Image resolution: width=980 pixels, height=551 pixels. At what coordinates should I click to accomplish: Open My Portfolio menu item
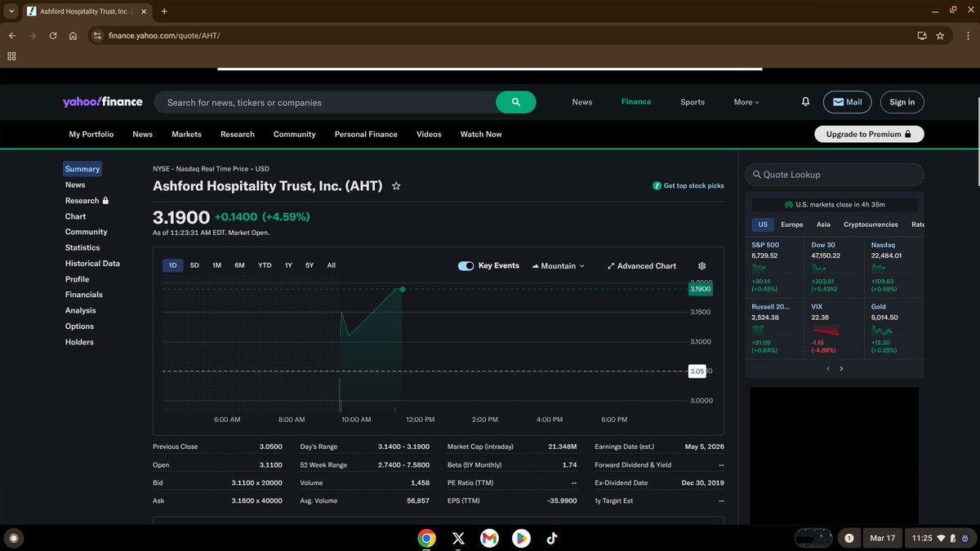[x=91, y=134]
